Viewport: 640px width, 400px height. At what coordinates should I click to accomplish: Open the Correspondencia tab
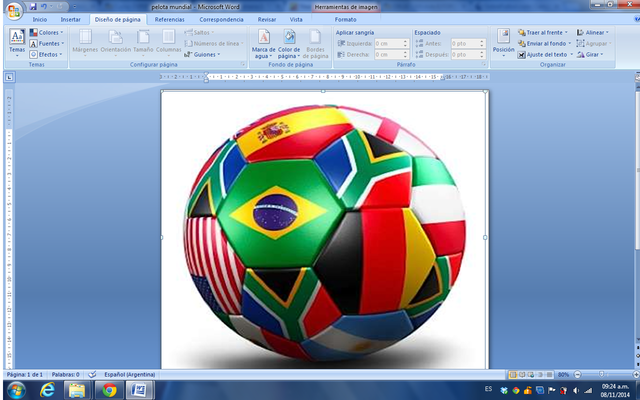tap(221, 19)
